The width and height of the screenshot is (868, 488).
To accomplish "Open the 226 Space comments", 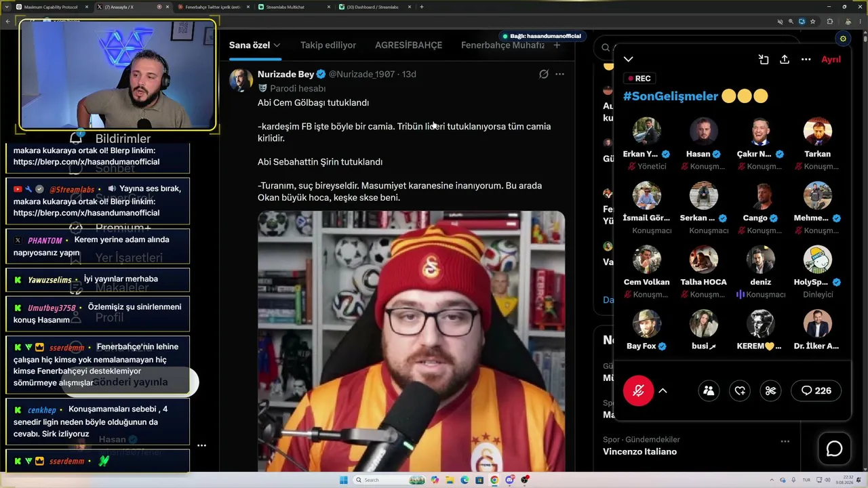I will pyautogui.click(x=816, y=390).
